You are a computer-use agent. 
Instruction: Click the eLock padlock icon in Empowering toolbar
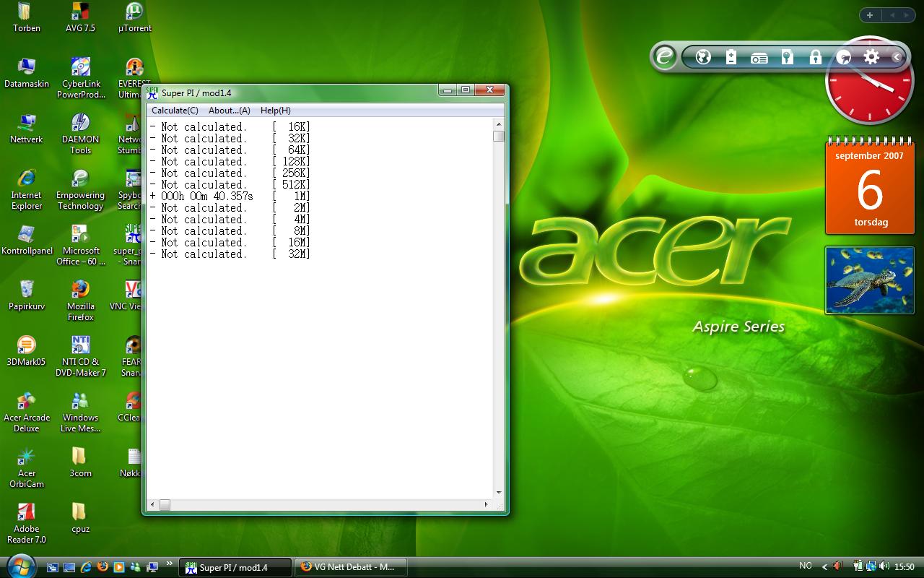816,57
